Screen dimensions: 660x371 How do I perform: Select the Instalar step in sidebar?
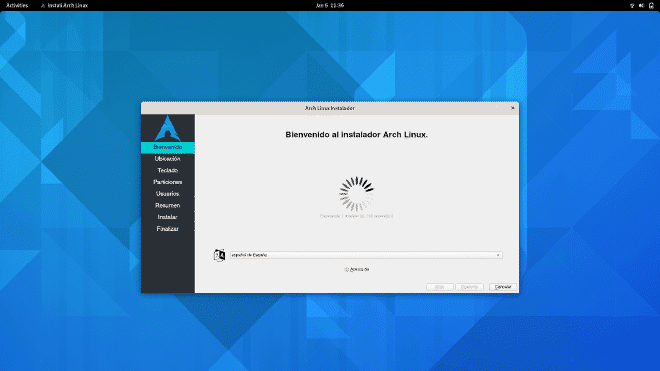coord(168,217)
